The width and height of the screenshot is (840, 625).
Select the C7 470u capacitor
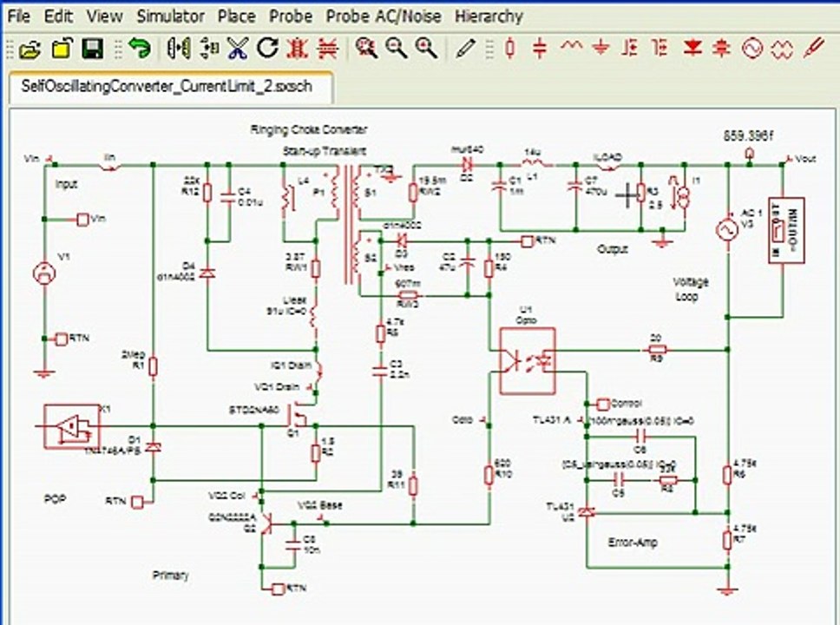click(576, 186)
